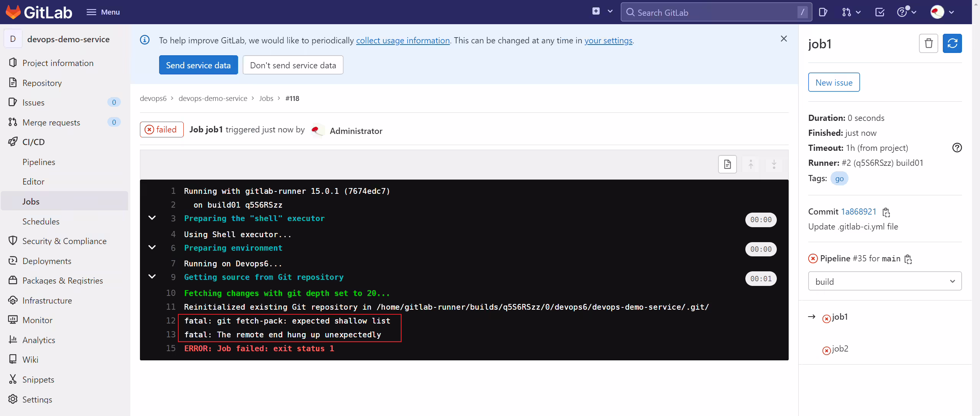Select job1 in the stage job list
The width and height of the screenshot is (980, 416).
(840, 317)
